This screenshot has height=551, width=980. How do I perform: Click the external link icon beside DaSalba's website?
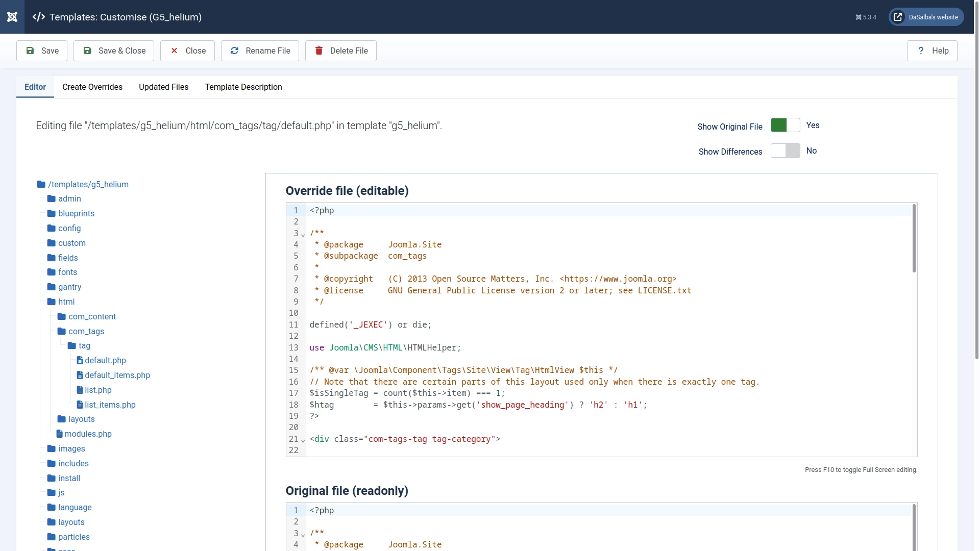point(898,17)
